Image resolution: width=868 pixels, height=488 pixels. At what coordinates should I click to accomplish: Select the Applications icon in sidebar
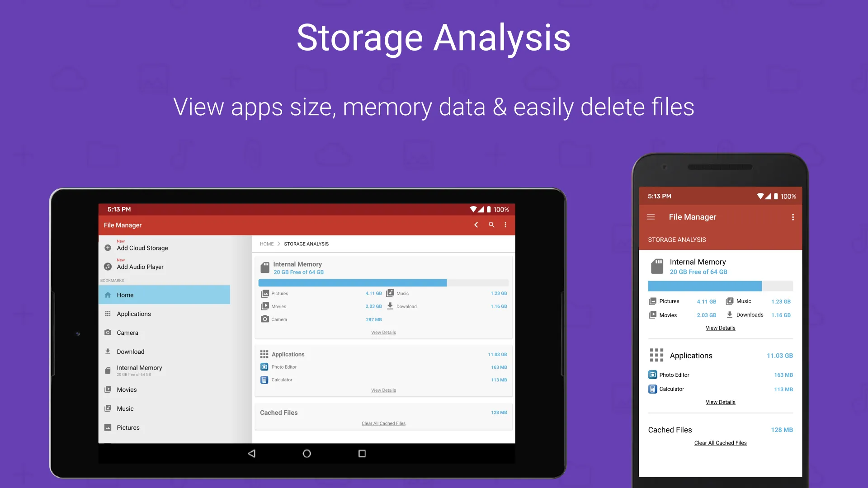coord(107,314)
